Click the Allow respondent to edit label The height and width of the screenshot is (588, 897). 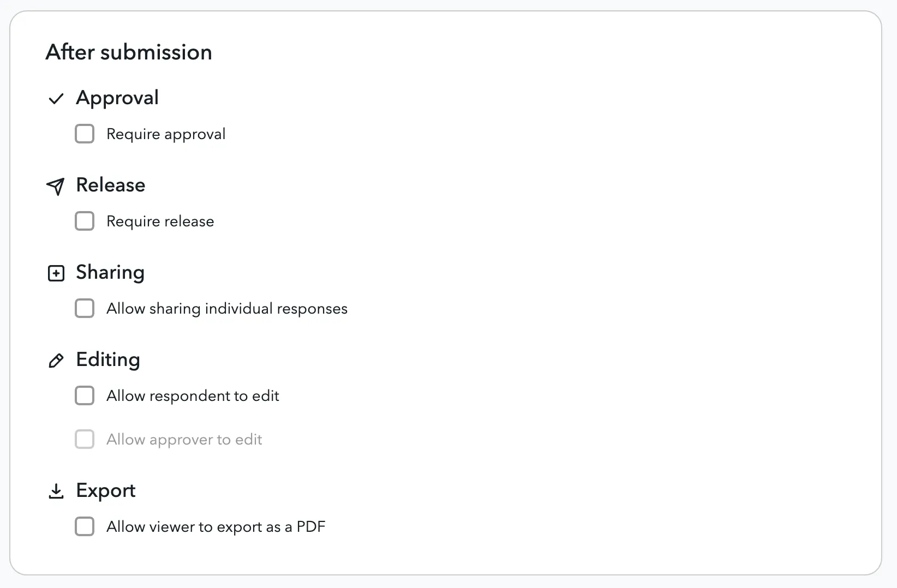coord(193,396)
